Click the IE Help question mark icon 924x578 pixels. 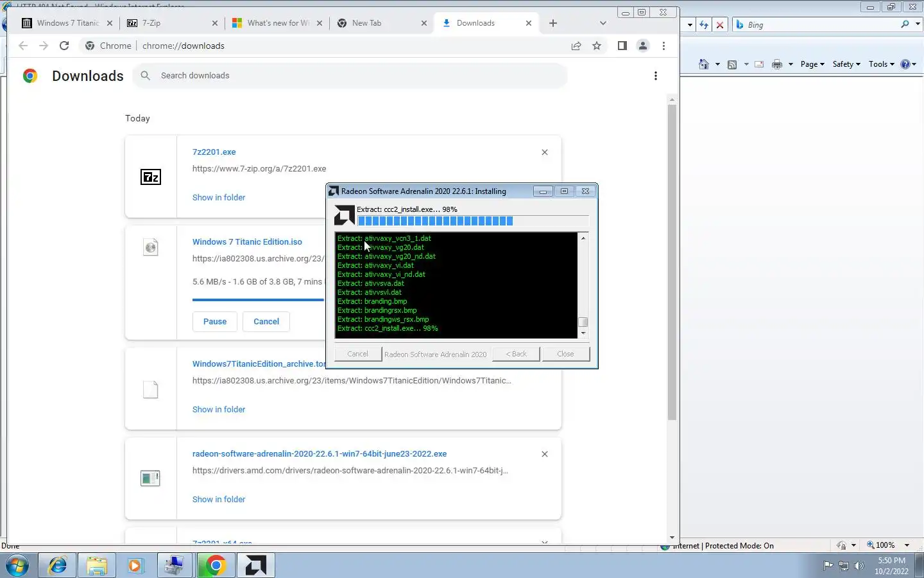[x=905, y=64]
